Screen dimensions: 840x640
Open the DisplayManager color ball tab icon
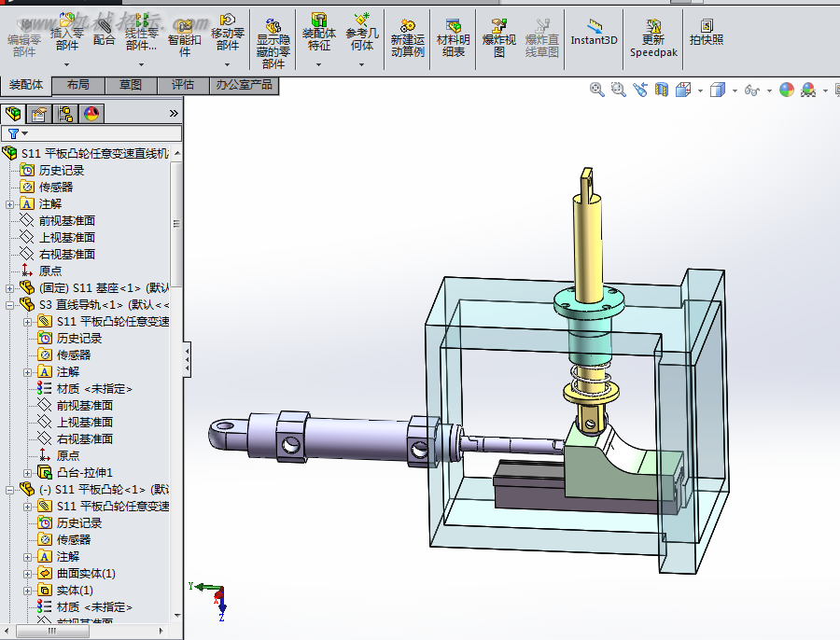(x=91, y=114)
